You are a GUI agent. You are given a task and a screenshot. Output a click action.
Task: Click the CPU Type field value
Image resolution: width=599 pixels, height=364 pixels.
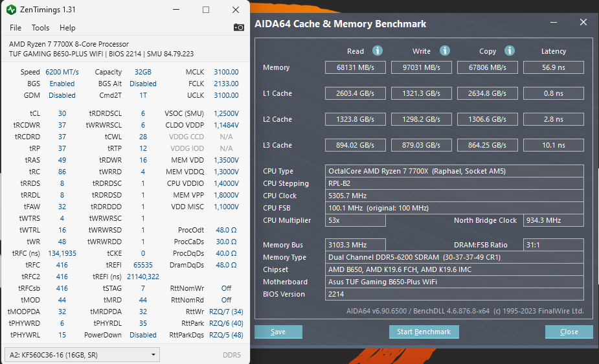(x=454, y=171)
